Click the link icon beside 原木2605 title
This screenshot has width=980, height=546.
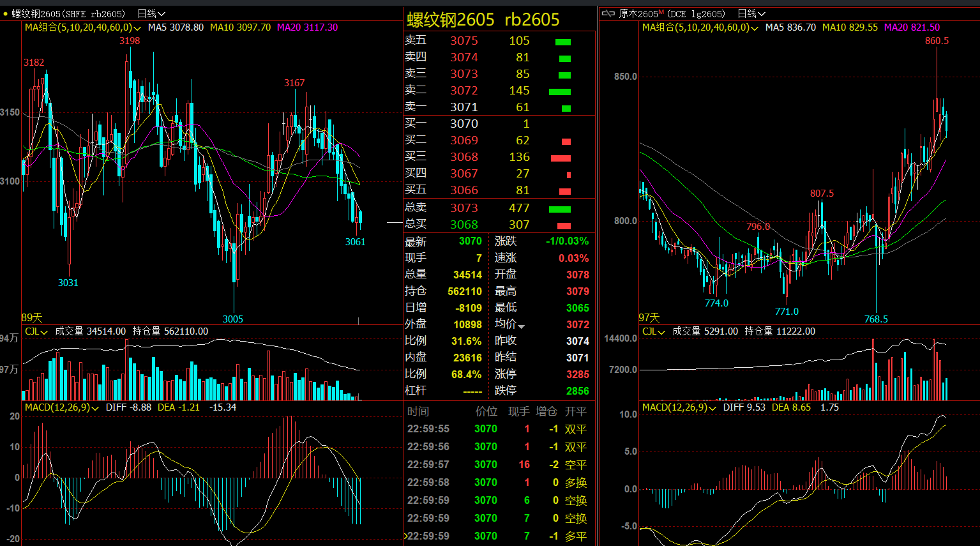(608, 13)
